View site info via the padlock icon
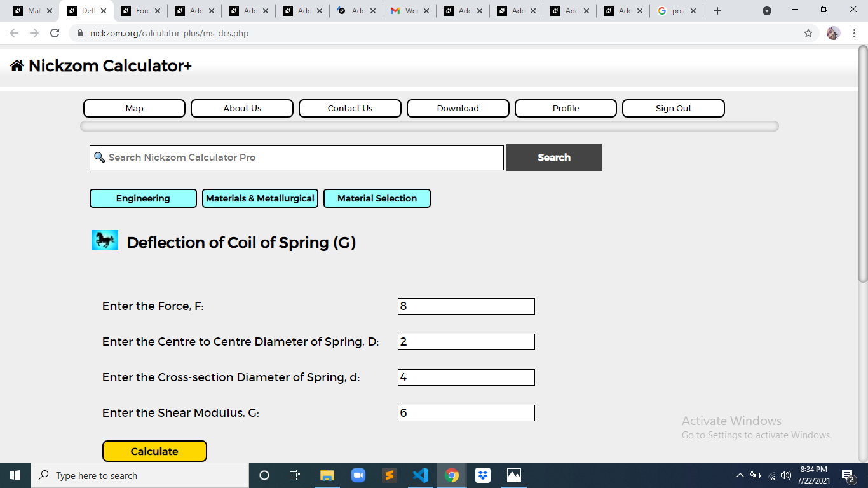Viewport: 868px width, 488px height. point(80,33)
